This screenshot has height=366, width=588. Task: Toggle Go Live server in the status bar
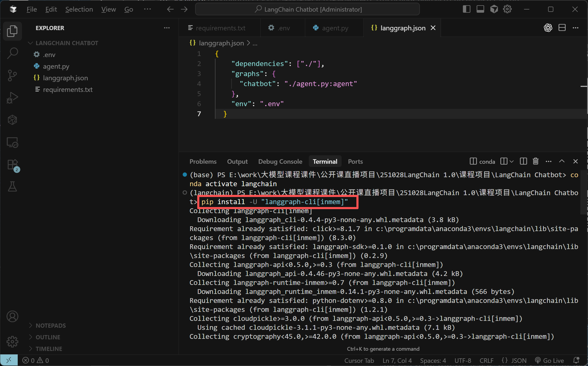click(x=549, y=360)
